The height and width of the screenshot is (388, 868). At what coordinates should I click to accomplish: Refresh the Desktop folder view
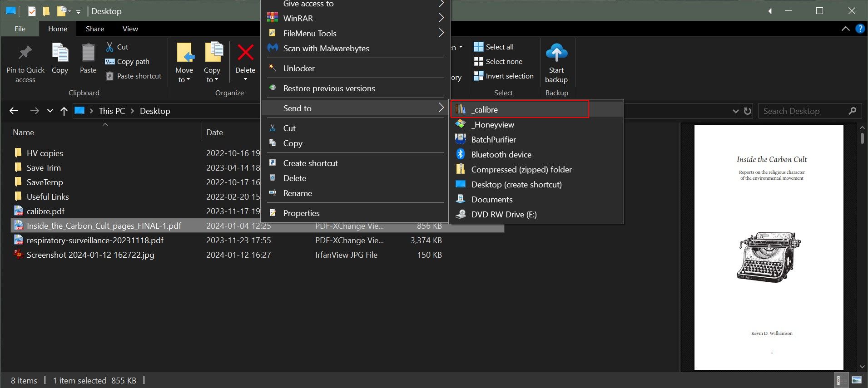tap(748, 111)
